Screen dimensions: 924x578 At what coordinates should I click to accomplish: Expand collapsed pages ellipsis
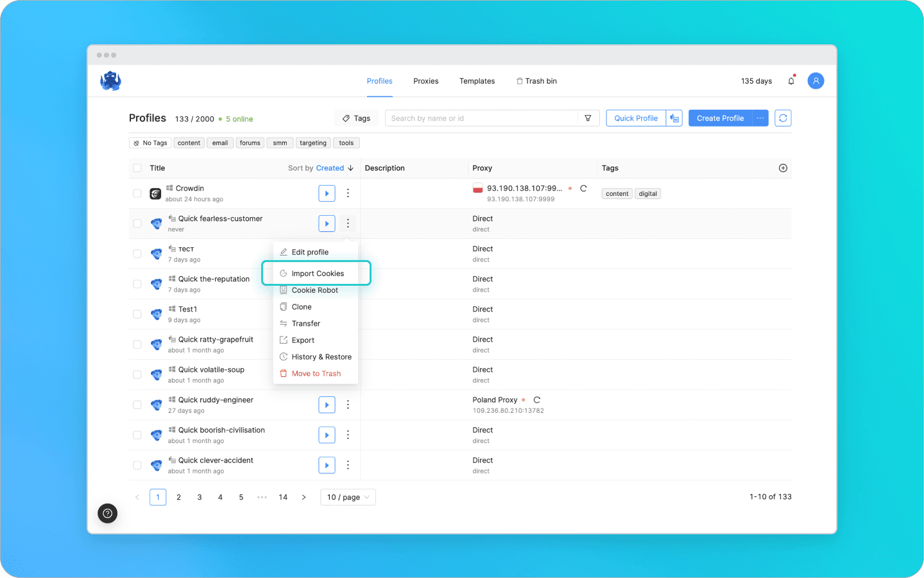[x=262, y=497]
